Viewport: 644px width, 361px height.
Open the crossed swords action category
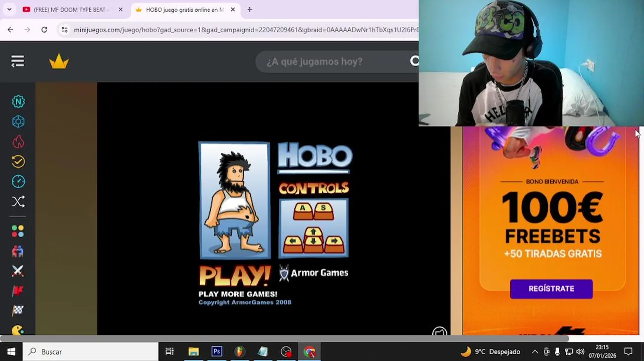(18, 271)
